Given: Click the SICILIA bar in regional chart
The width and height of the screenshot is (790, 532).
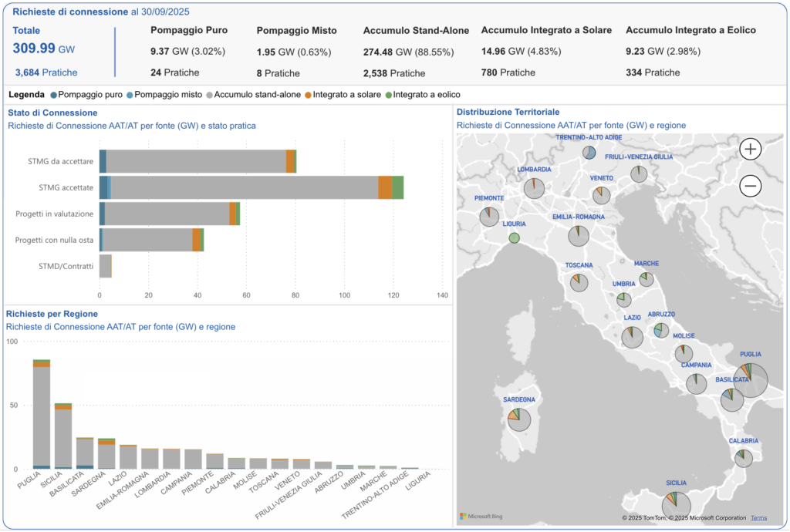Looking at the screenshot, I should [63, 437].
